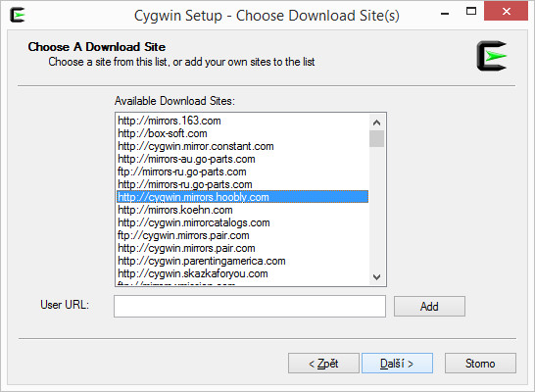Click the download sites scrollbar thumb

tap(376, 138)
